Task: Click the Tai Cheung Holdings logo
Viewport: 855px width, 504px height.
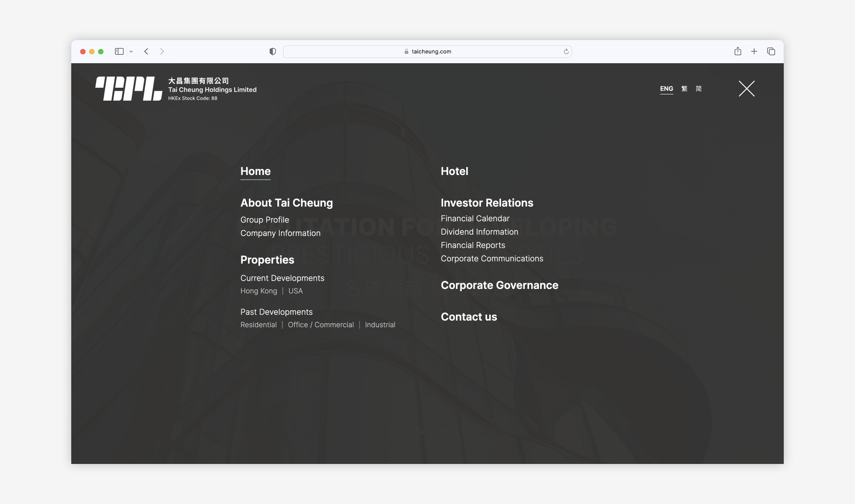Action: [x=176, y=89]
